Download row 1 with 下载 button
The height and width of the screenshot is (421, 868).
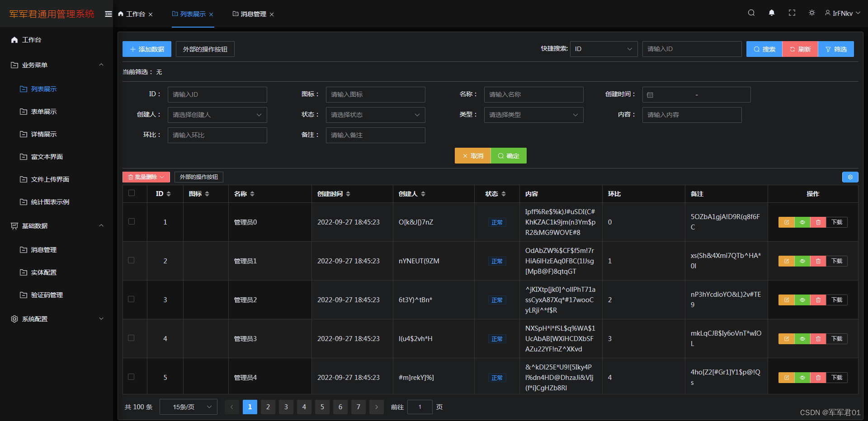837,222
